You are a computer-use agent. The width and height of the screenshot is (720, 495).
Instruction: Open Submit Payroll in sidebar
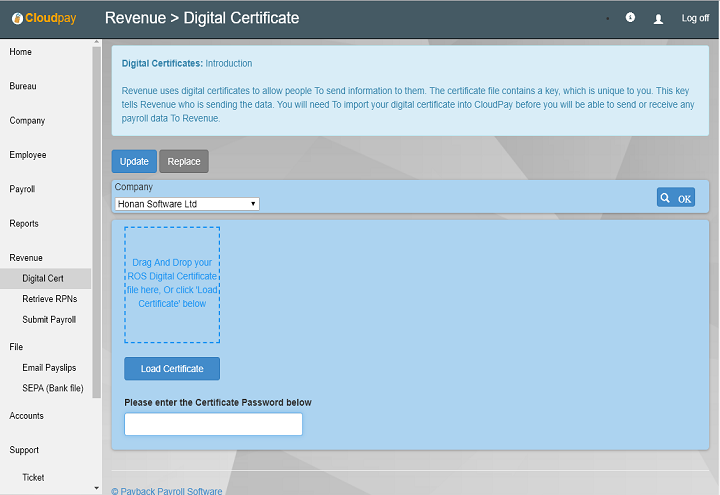pos(49,320)
